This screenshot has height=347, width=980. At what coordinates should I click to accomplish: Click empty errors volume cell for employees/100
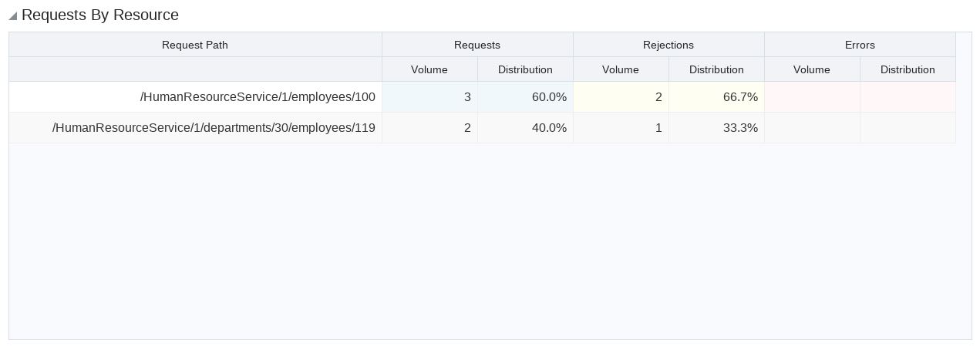tap(812, 97)
